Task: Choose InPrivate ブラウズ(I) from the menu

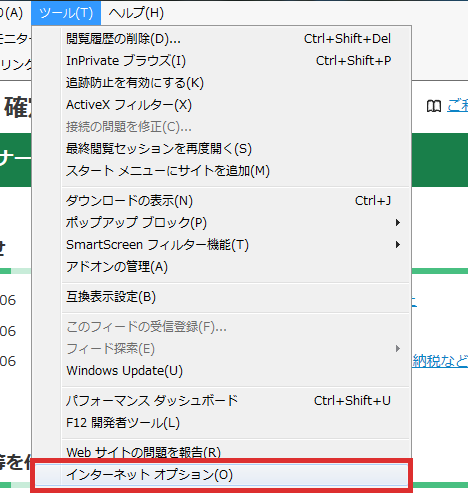Action: (x=222, y=61)
